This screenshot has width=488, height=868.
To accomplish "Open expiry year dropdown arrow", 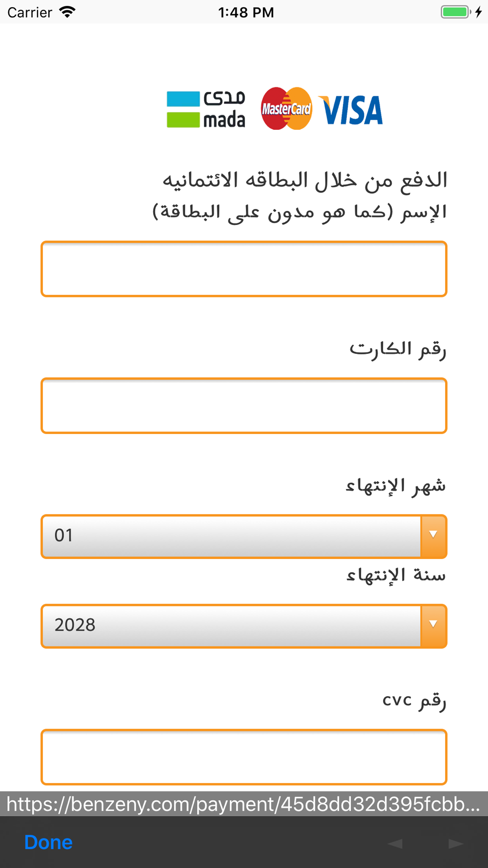I will coord(433,626).
